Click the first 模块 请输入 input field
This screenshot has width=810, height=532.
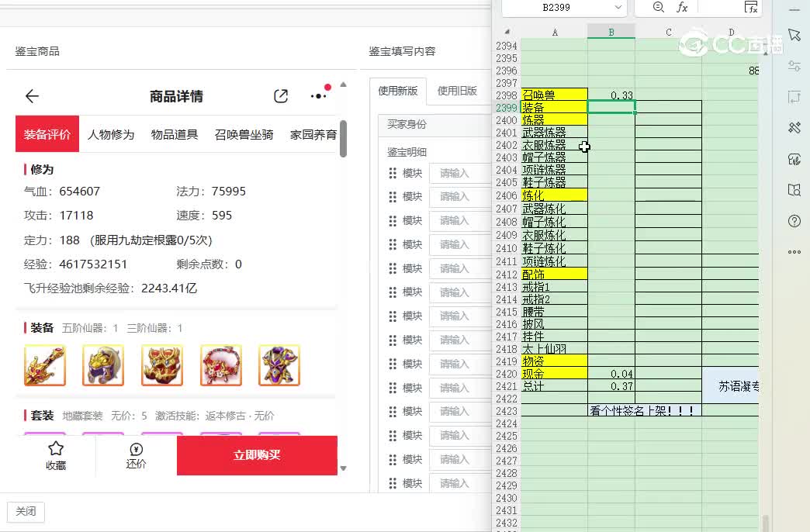click(x=459, y=173)
